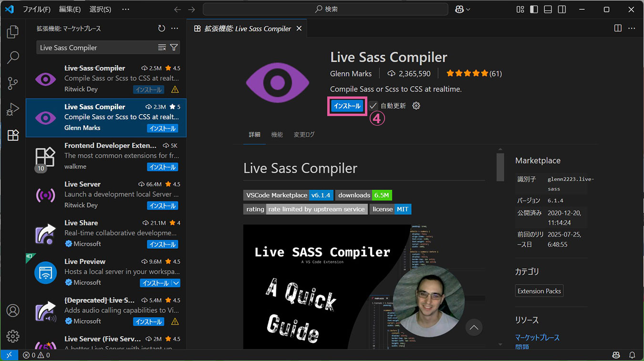The height and width of the screenshot is (361, 644).
Task: Toggle the secondary side bar
Action: [x=562, y=10]
